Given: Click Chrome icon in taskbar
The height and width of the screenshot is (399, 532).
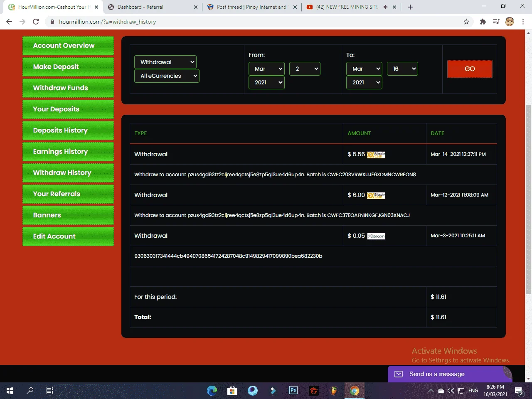Looking at the screenshot, I should tap(355, 391).
